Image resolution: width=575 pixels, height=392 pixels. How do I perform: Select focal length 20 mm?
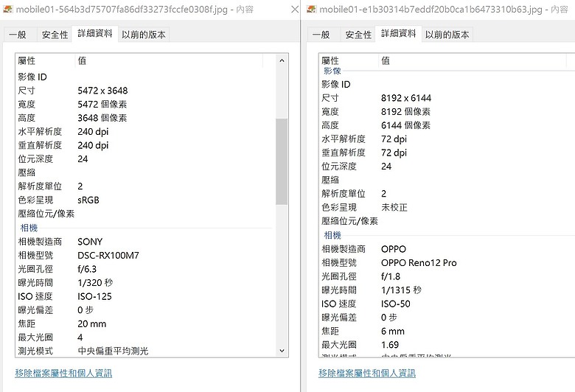pyautogui.click(x=91, y=324)
